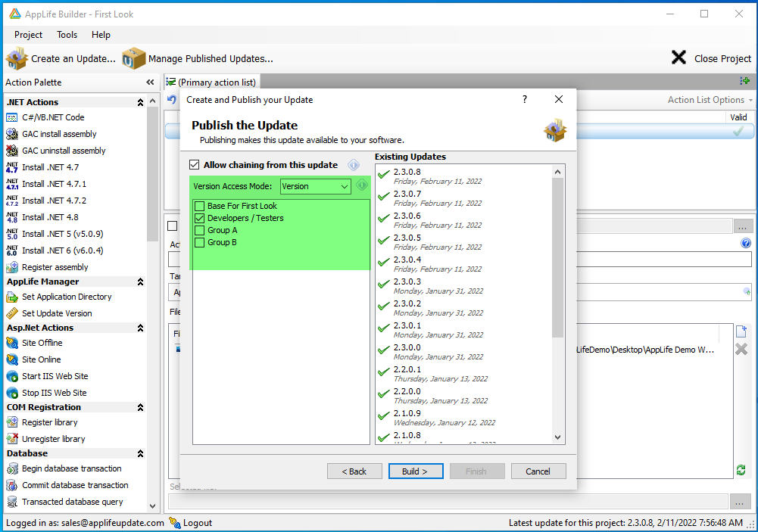The width and height of the screenshot is (758, 532).
Task: Click the Install .NET 4.7.1 icon
Action: [x=12, y=184]
